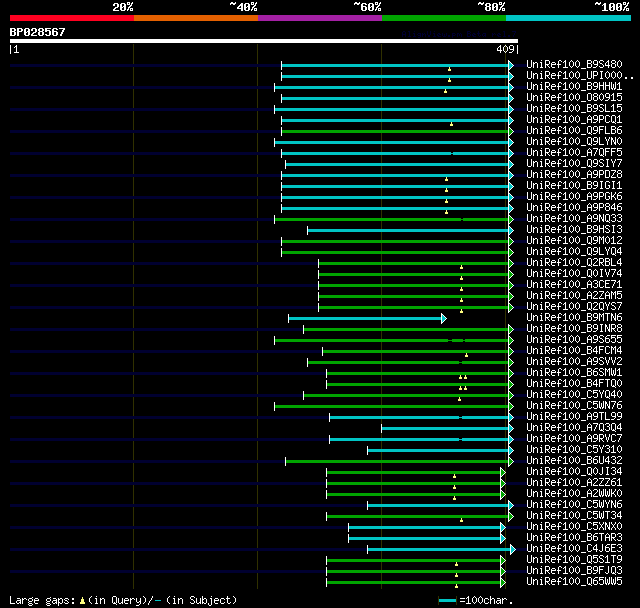
Task: Select the UniRef100_B9IGI1 label
Action: (574, 186)
